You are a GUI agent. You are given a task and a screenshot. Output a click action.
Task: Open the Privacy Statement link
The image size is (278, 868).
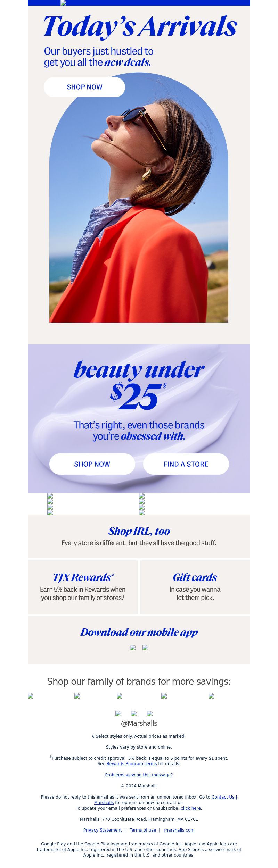point(103,830)
